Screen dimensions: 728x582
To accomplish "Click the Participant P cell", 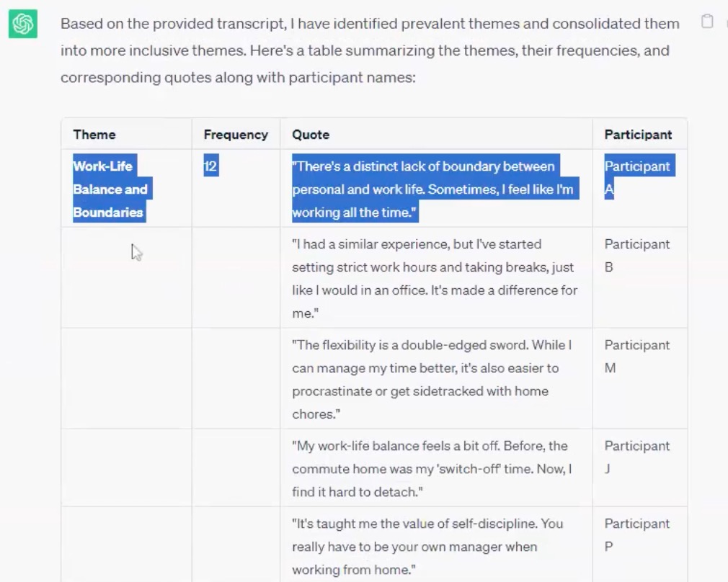I will (x=636, y=535).
